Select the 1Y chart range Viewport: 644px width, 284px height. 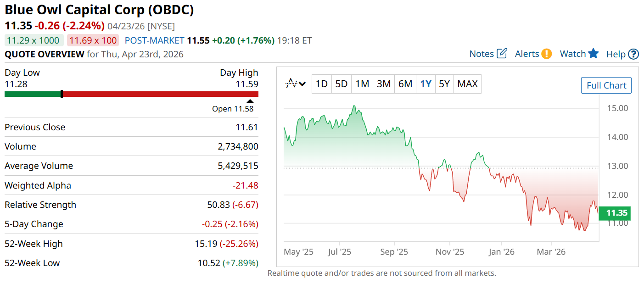426,84
